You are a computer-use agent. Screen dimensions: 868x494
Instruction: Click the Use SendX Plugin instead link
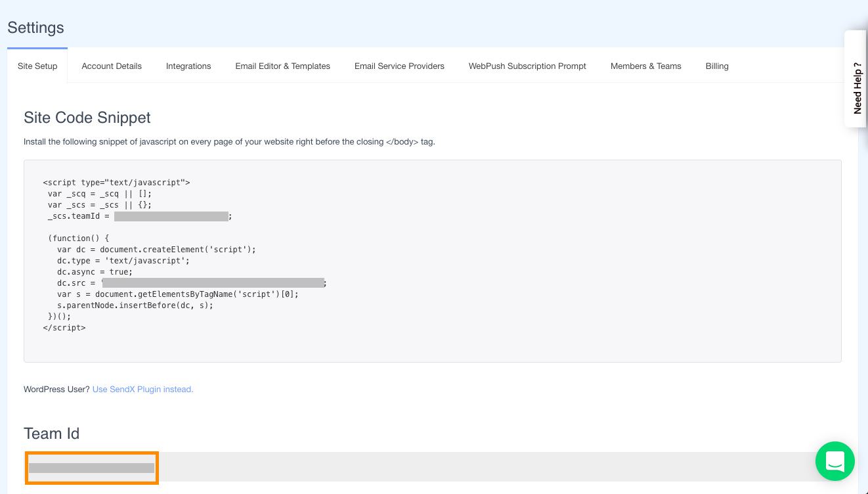click(143, 389)
